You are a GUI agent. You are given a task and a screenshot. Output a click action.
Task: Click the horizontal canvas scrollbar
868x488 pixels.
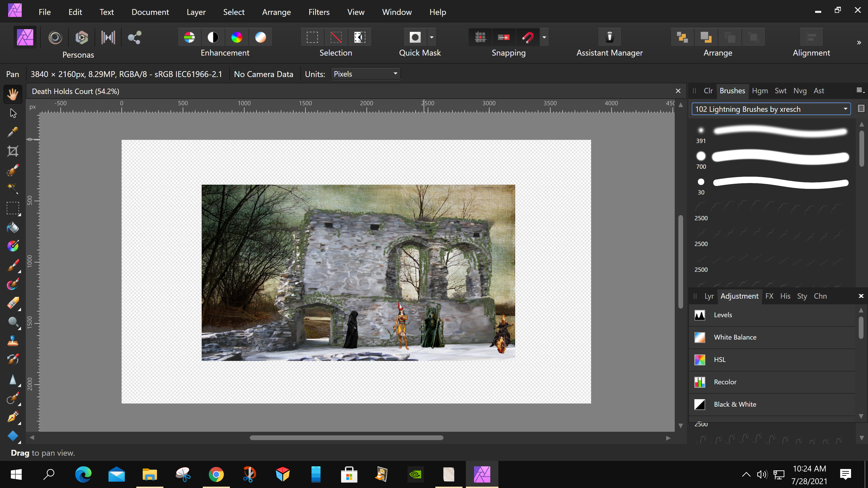pyautogui.click(x=346, y=437)
